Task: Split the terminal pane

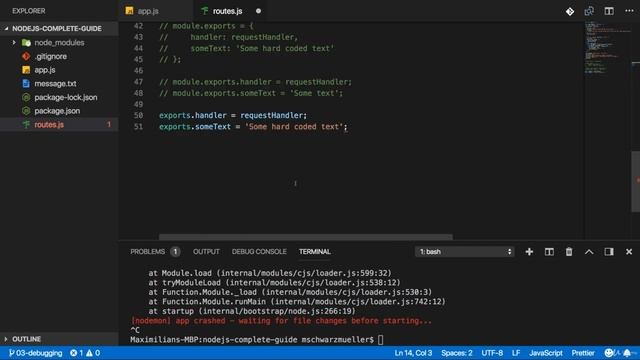Action: tap(549, 252)
